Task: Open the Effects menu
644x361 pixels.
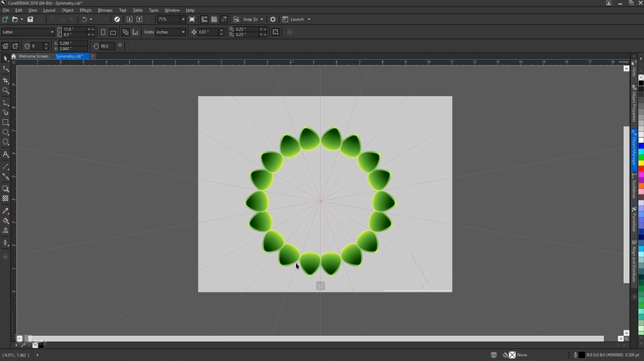Action: (86, 10)
